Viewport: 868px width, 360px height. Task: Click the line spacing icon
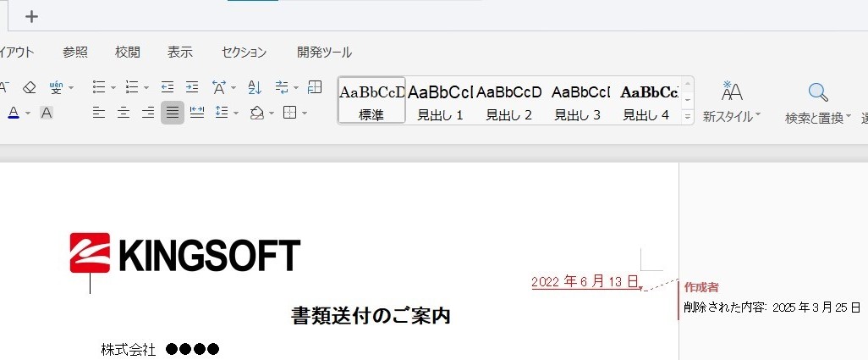click(222, 113)
